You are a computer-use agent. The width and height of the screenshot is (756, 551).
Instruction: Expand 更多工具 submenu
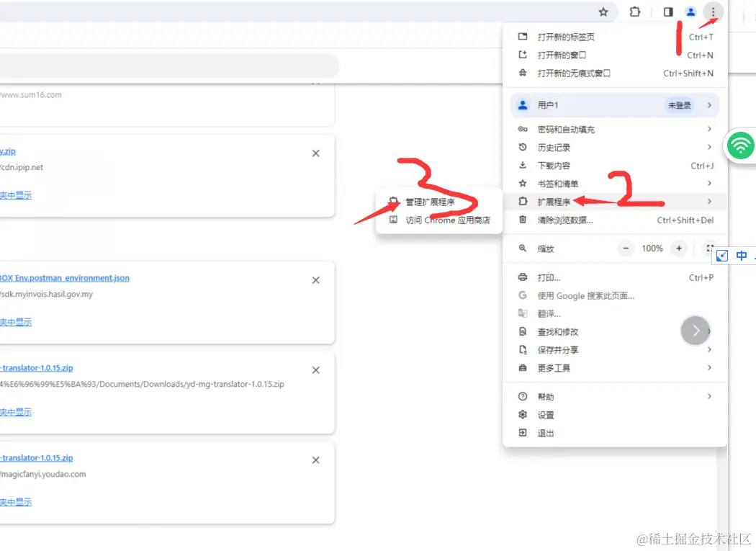(x=615, y=368)
